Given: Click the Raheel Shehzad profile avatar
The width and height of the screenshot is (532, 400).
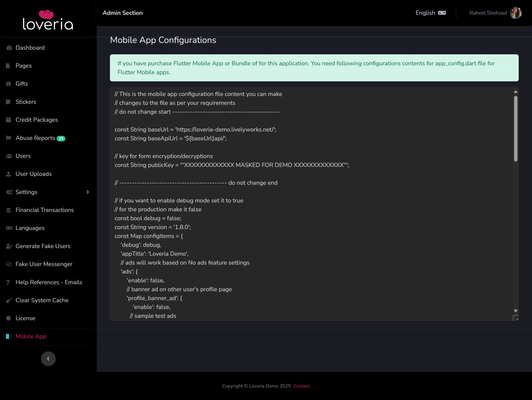Looking at the screenshot, I should (x=516, y=13).
